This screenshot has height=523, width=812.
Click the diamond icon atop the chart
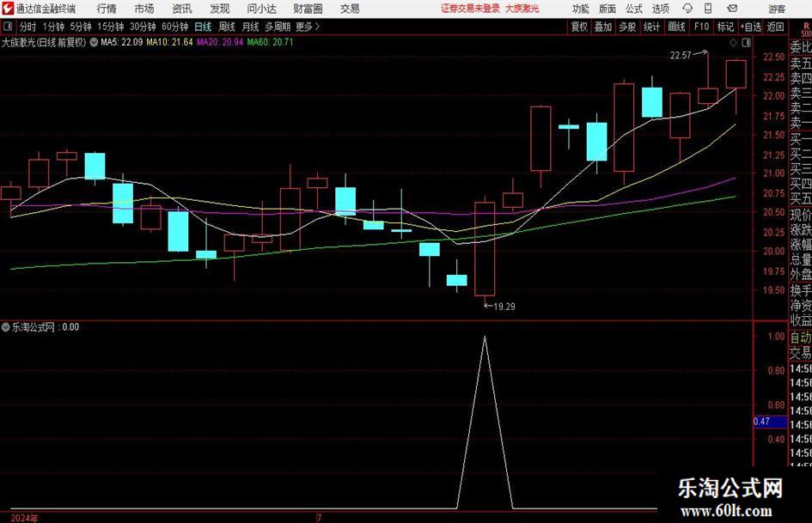pyautogui.click(x=733, y=42)
